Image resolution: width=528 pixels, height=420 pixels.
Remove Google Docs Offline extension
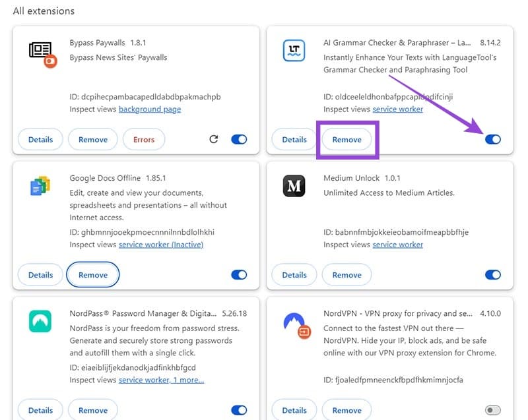coord(93,275)
